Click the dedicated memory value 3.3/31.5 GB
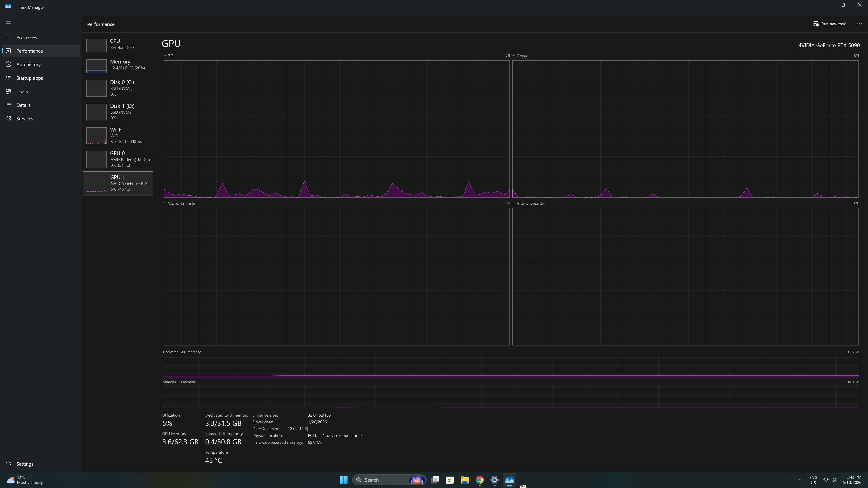Screen dimensions: 868x488 [223, 423]
